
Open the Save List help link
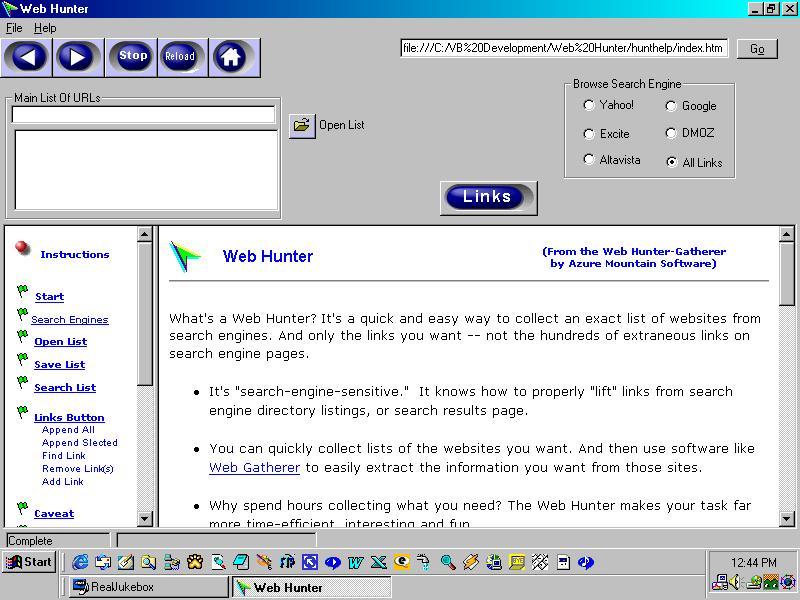coord(59,365)
